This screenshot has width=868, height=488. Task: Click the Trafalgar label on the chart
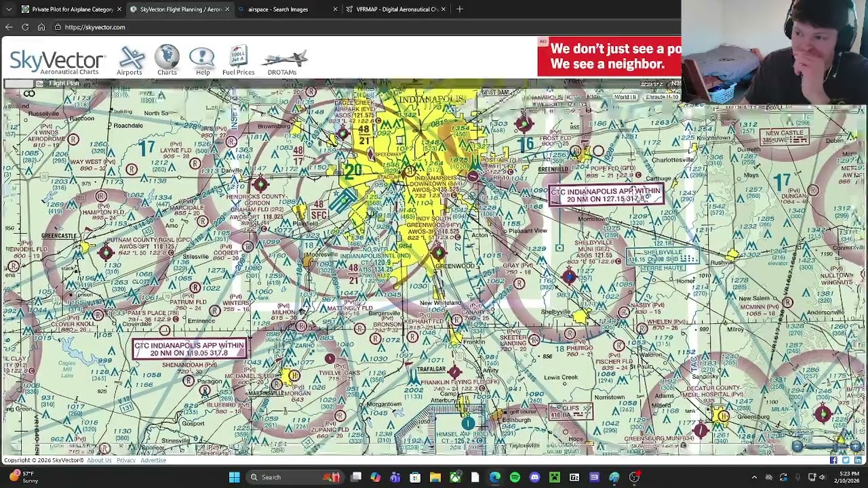click(x=431, y=369)
